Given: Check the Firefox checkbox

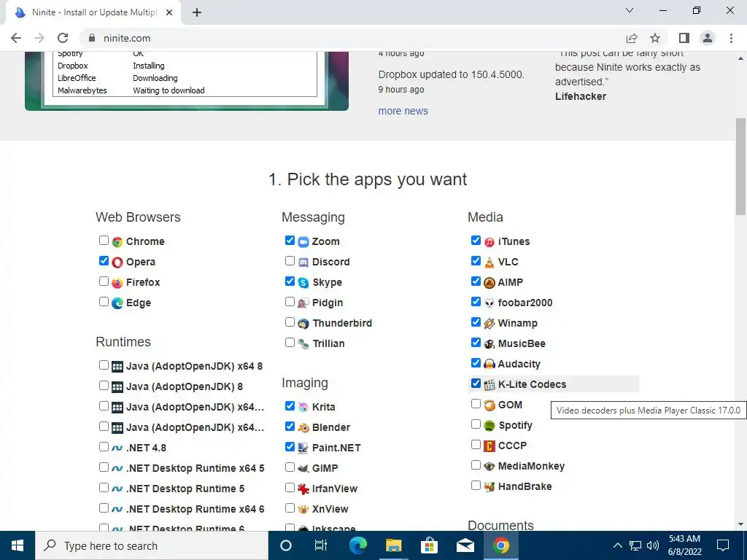Looking at the screenshot, I should coord(104,281).
